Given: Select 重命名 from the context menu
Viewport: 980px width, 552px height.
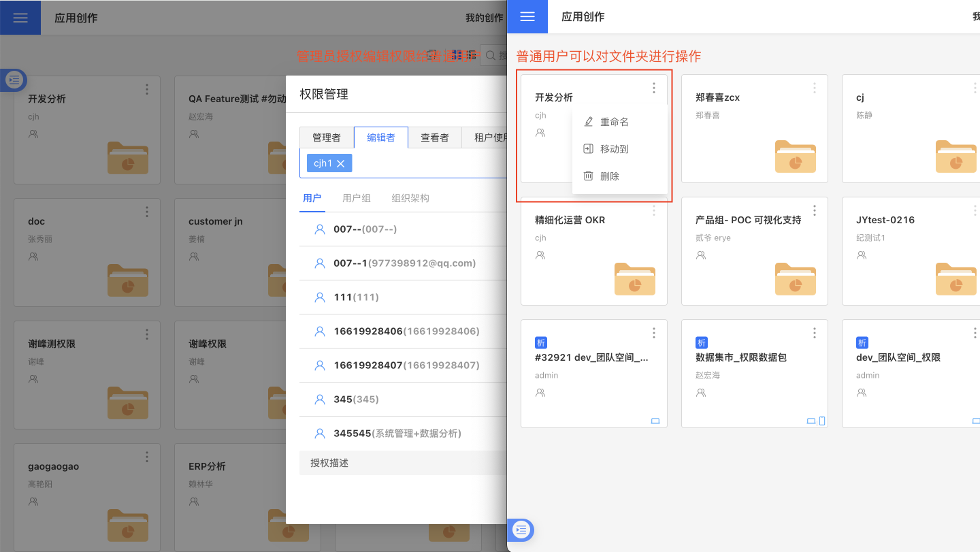Looking at the screenshot, I should tap(614, 122).
